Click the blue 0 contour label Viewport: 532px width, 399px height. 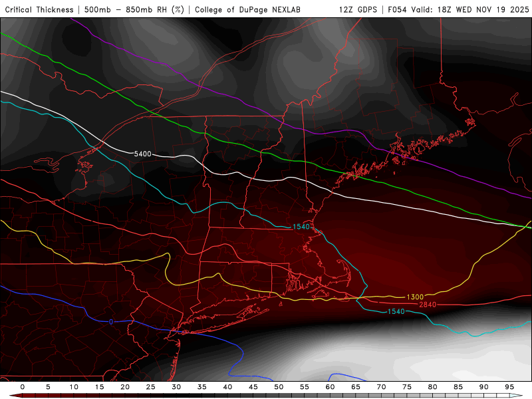111,322
